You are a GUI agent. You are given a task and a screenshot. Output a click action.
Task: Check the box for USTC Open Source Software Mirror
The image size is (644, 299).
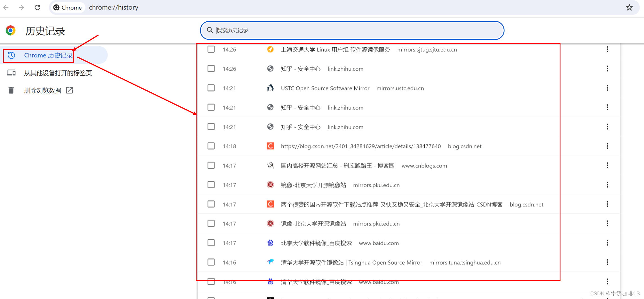click(211, 88)
